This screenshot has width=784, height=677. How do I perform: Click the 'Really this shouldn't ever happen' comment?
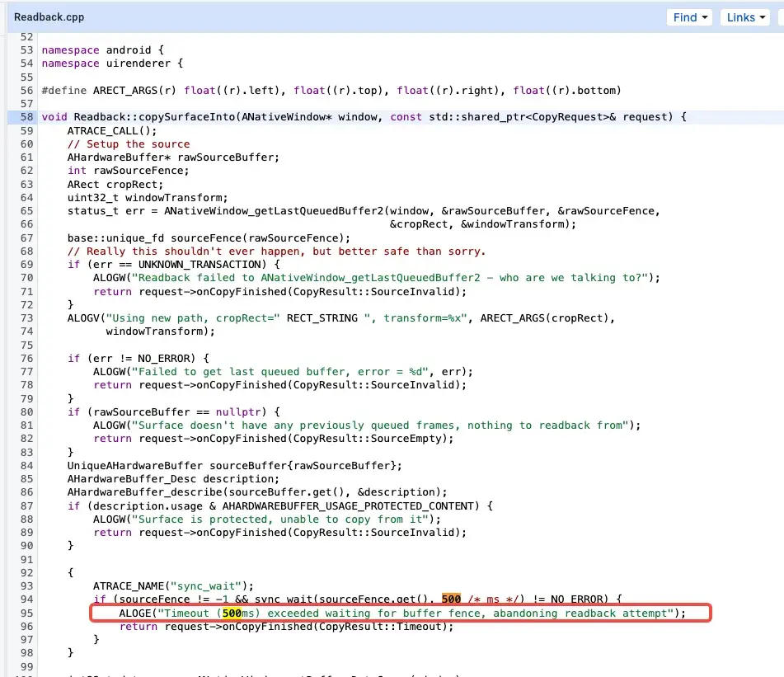276,252
